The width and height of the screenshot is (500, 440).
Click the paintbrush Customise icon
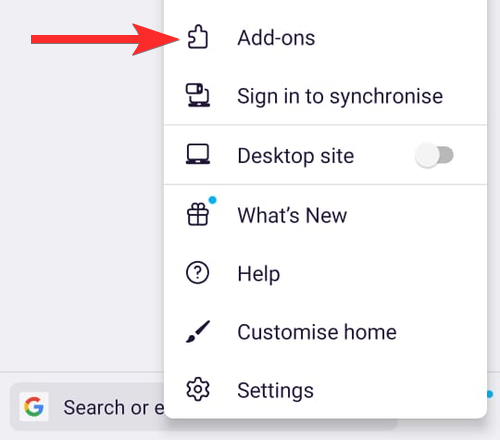click(198, 331)
